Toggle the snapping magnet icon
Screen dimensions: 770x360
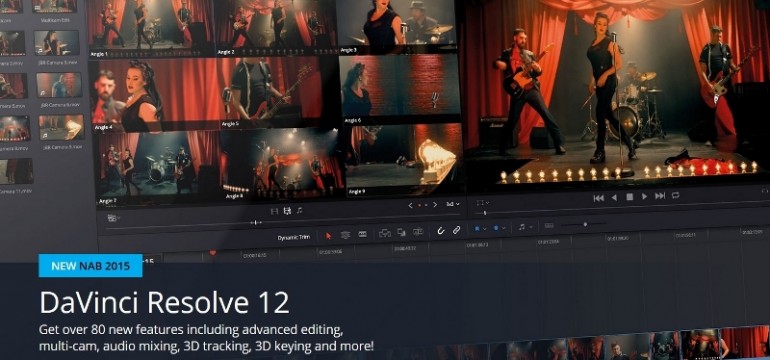coord(441,230)
